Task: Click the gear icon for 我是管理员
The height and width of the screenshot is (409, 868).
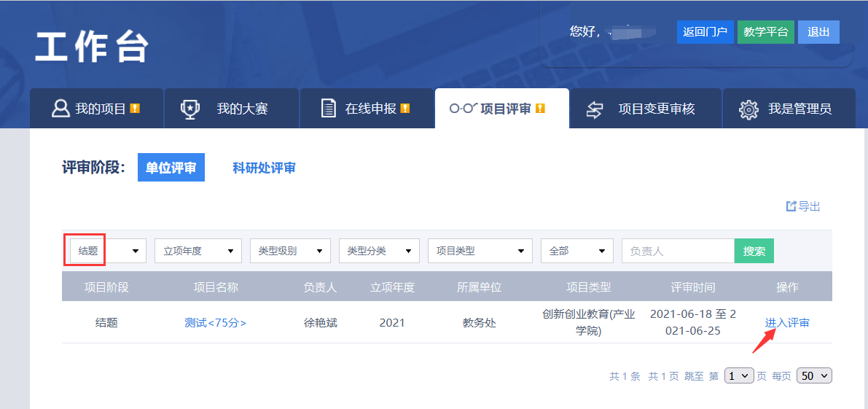Action: click(748, 109)
